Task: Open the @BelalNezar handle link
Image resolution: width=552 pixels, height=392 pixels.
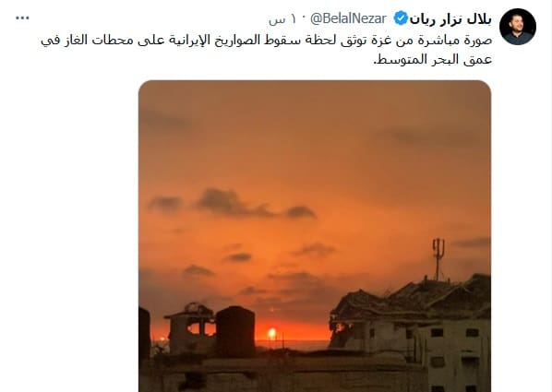Action: pyautogui.click(x=348, y=19)
